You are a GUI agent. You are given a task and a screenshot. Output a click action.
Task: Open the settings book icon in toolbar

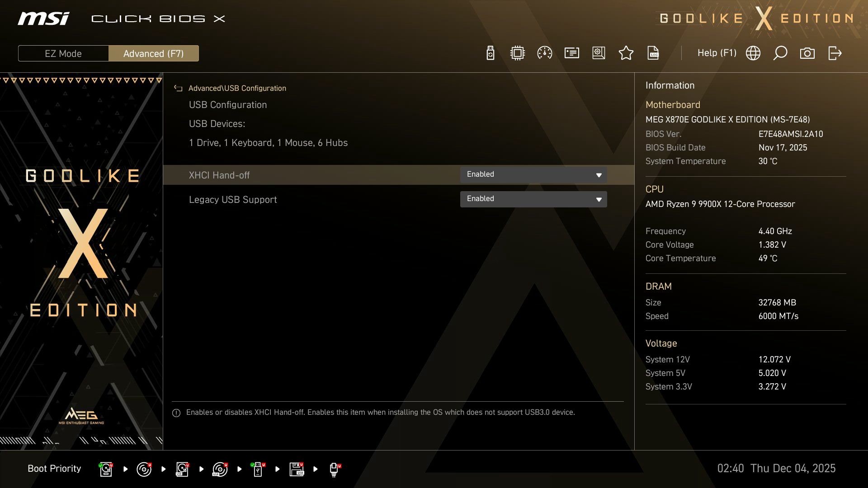pos(599,53)
